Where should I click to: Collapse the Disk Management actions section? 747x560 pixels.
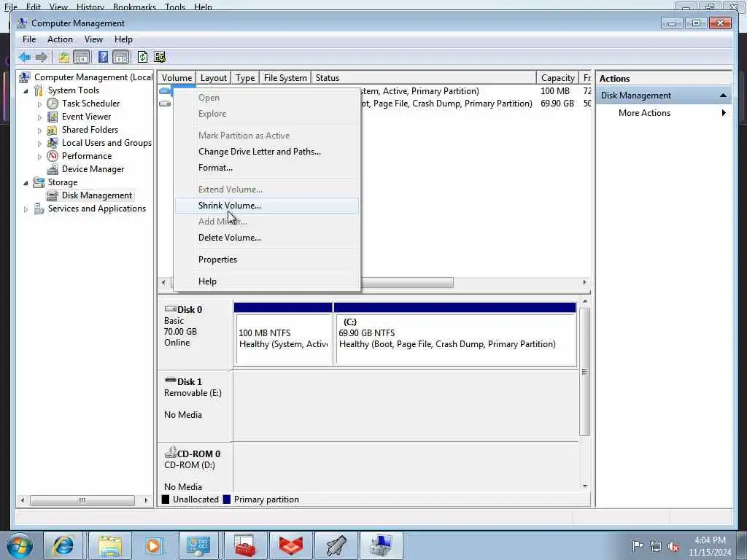click(x=723, y=96)
